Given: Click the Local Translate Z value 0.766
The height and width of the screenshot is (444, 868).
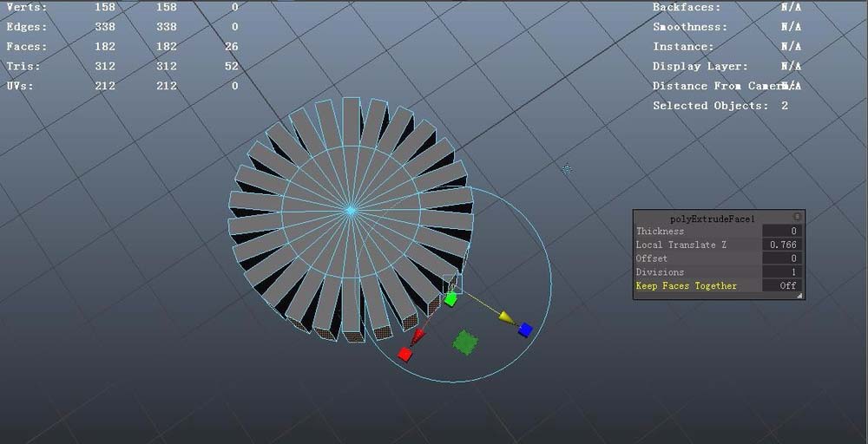Looking at the screenshot, I should [782, 245].
